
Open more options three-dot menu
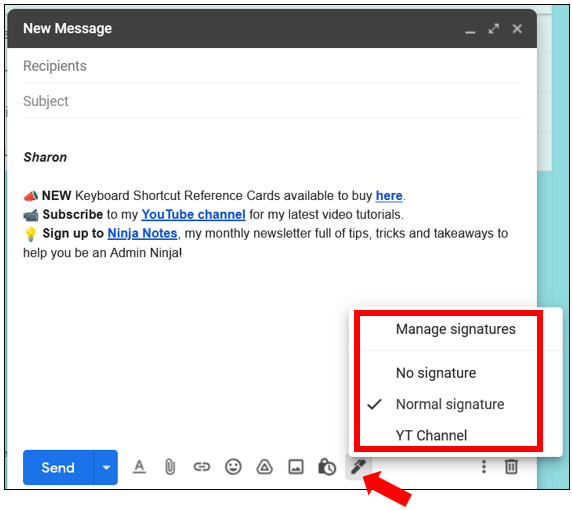tap(484, 467)
